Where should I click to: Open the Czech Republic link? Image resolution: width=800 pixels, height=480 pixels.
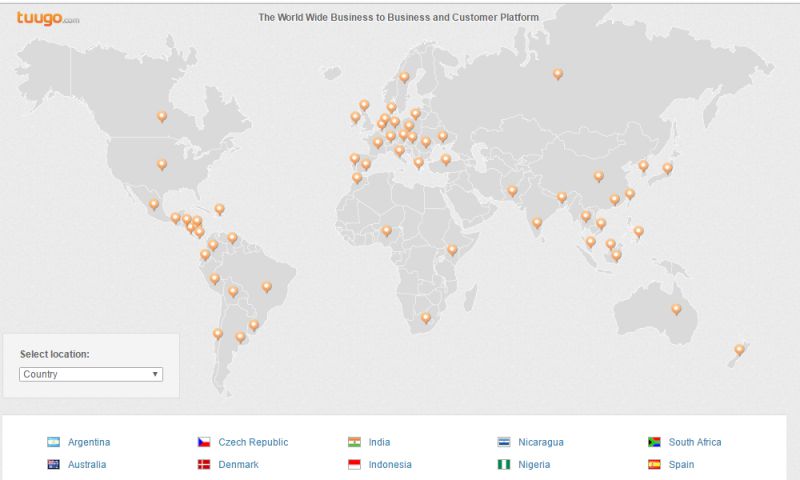pyautogui.click(x=253, y=442)
